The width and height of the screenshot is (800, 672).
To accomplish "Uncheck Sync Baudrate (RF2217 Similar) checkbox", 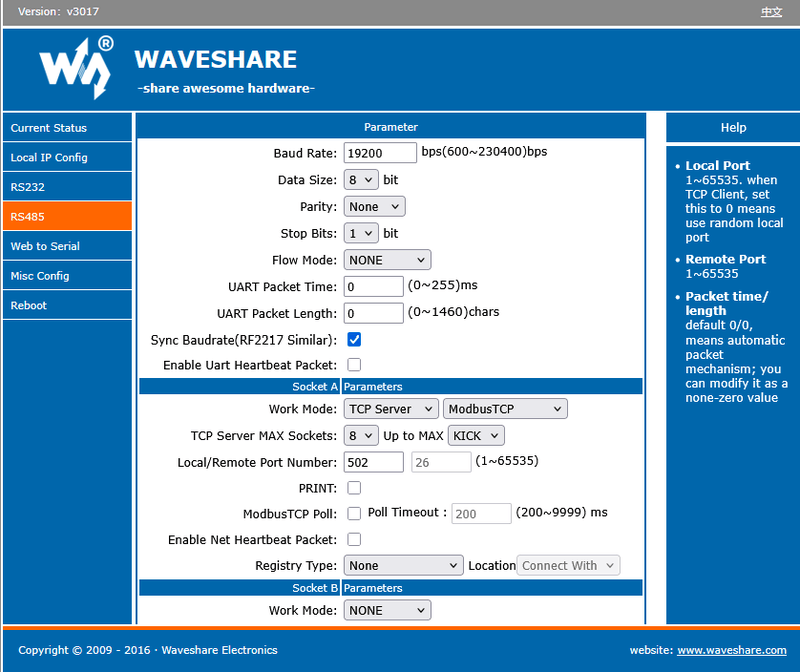I will (354, 340).
